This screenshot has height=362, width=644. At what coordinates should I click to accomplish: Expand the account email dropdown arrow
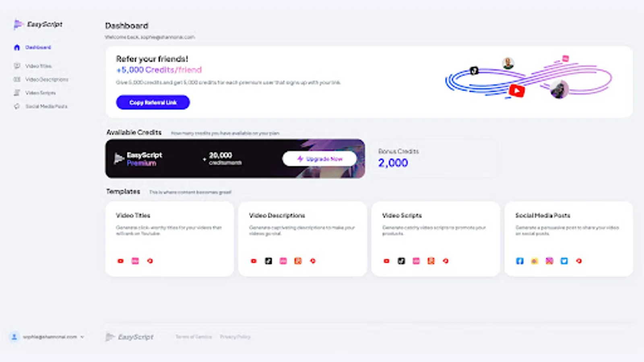pyautogui.click(x=83, y=337)
